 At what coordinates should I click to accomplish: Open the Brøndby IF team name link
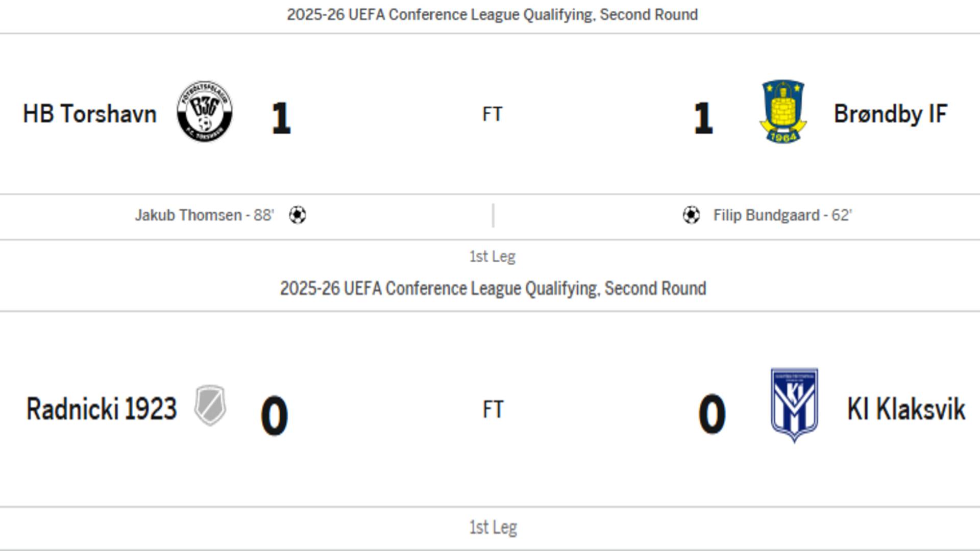[891, 114]
